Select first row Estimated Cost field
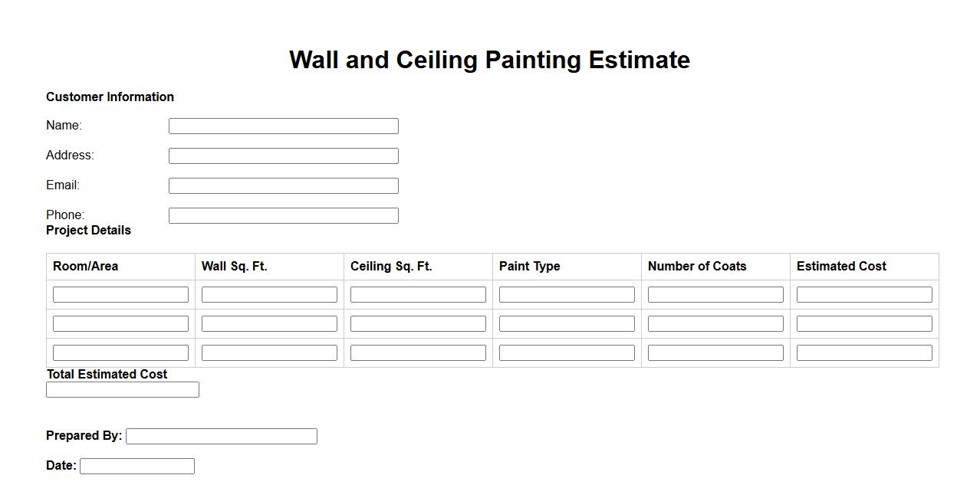The image size is (980, 498). [864, 295]
